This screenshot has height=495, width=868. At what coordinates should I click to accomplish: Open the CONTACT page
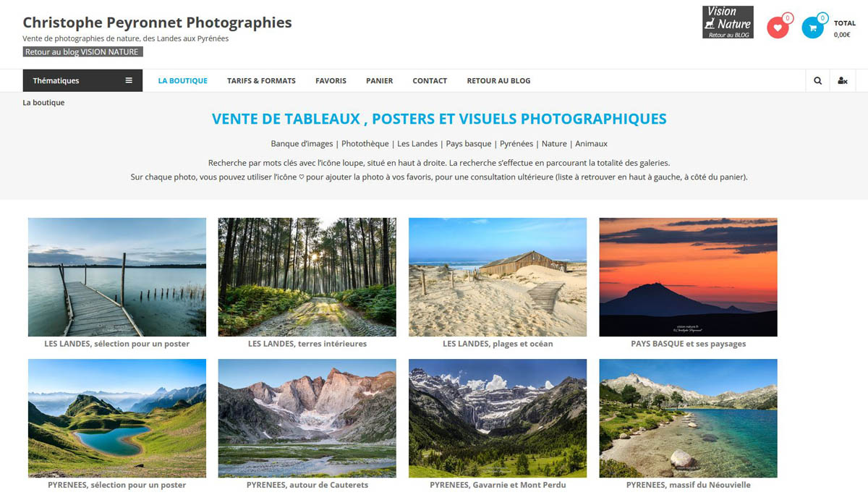point(430,80)
